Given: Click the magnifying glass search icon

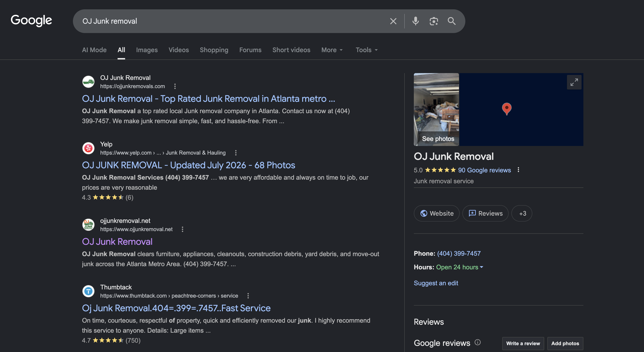Looking at the screenshot, I should click(451, 21).
